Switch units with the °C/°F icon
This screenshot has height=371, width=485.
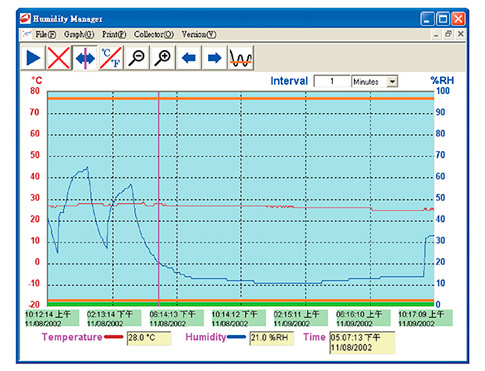(111, 58)
